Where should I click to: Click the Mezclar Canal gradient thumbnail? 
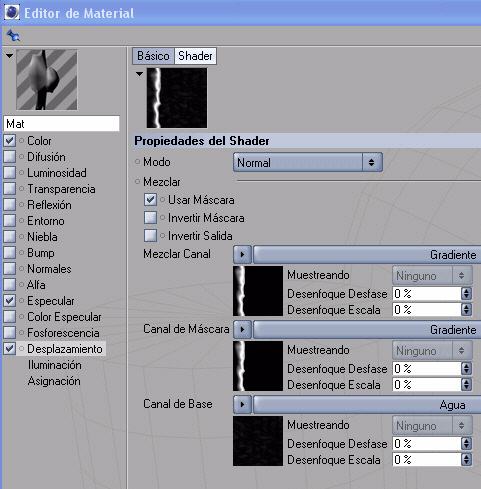[258, 291]
